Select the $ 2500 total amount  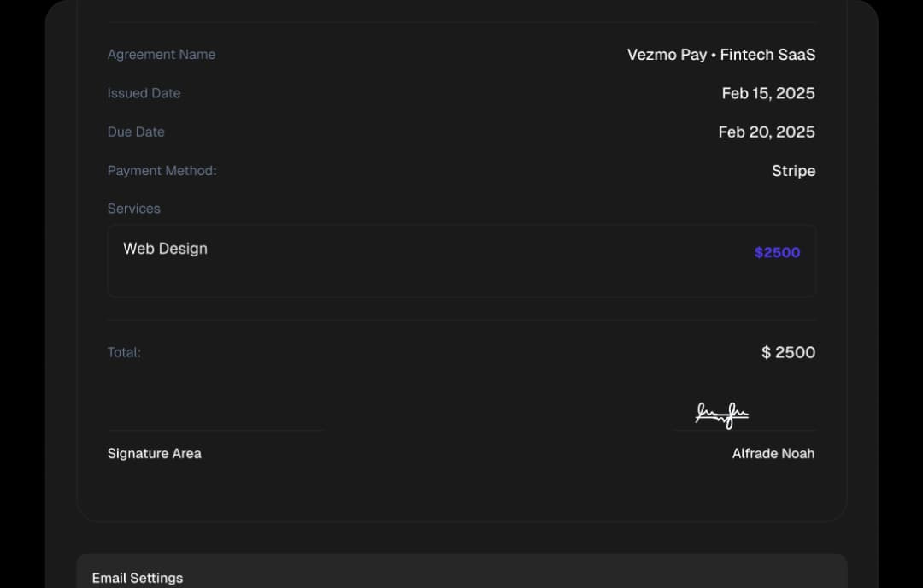pos(788,352)
